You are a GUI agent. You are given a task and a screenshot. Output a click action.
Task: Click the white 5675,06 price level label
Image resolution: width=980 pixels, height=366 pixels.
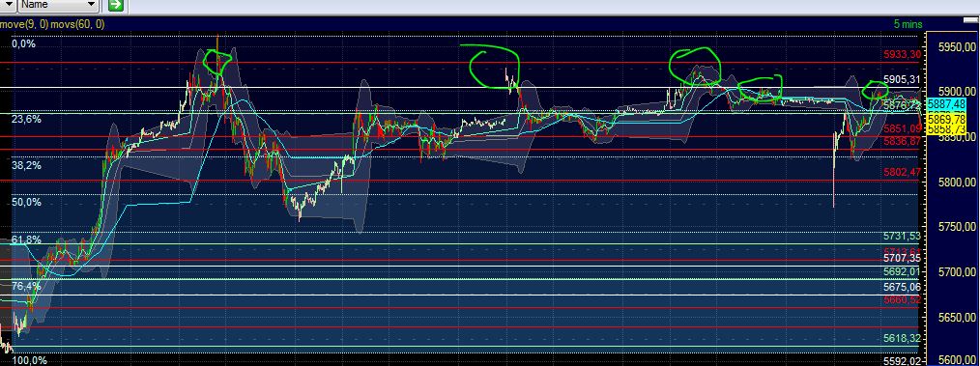(902, 288)
